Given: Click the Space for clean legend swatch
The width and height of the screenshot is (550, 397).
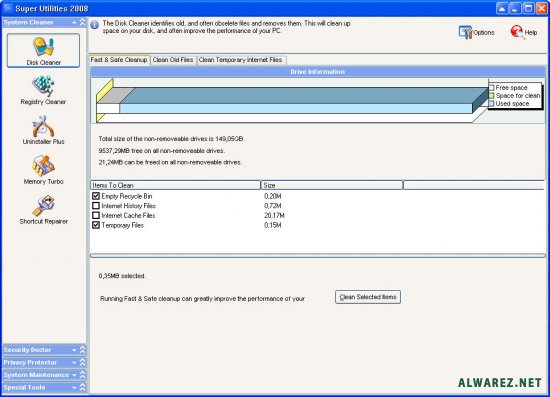Looking at the screenshot, I should click(x=491, y=96).
